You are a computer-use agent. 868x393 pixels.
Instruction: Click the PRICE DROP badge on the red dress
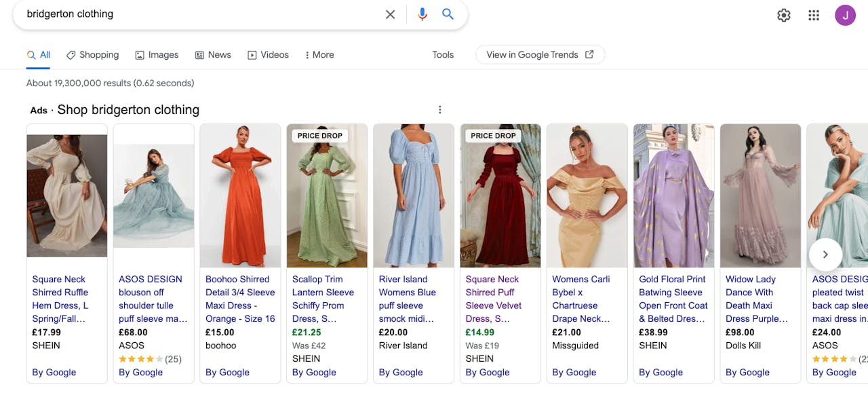494,136
